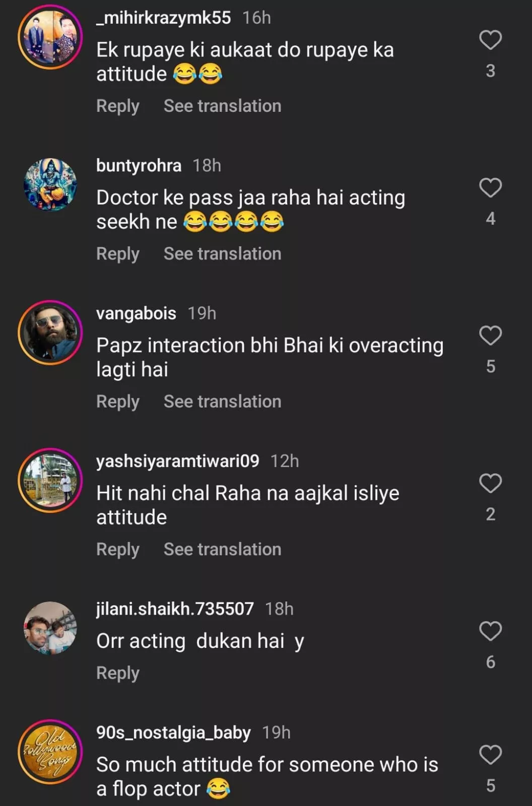
Task: Like _mihirkrazymk55's comment with the heart
Action: [490, 40]
